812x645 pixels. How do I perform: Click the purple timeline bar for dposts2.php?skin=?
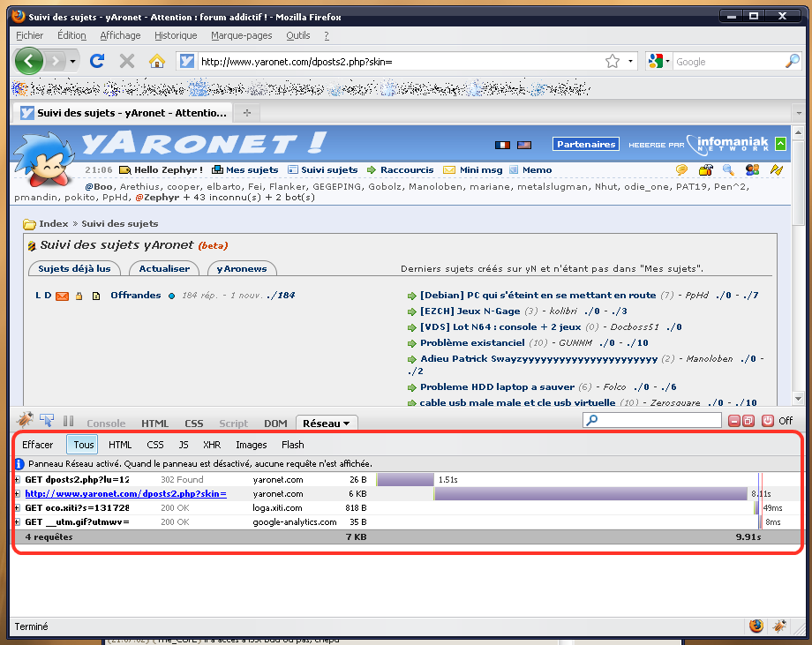[x=590, y=494]
